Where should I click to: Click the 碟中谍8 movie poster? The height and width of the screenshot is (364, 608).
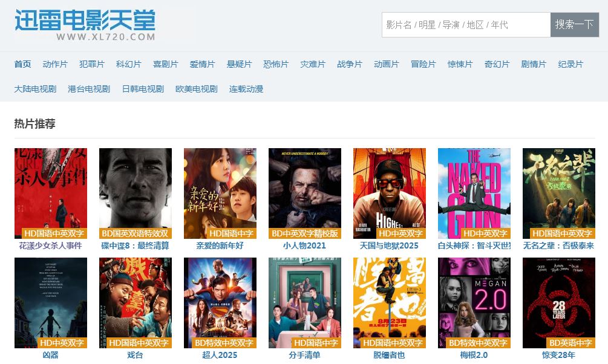(x=136, y=193)
